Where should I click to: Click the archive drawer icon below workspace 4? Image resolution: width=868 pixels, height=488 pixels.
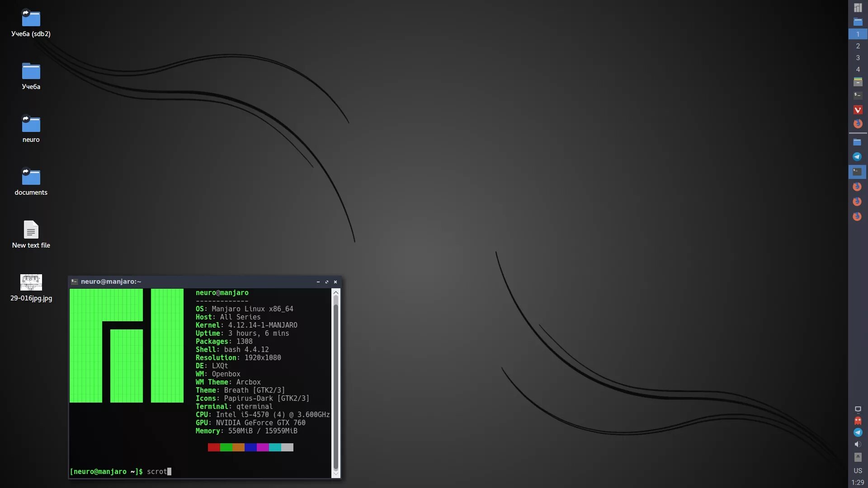point(858,82)
